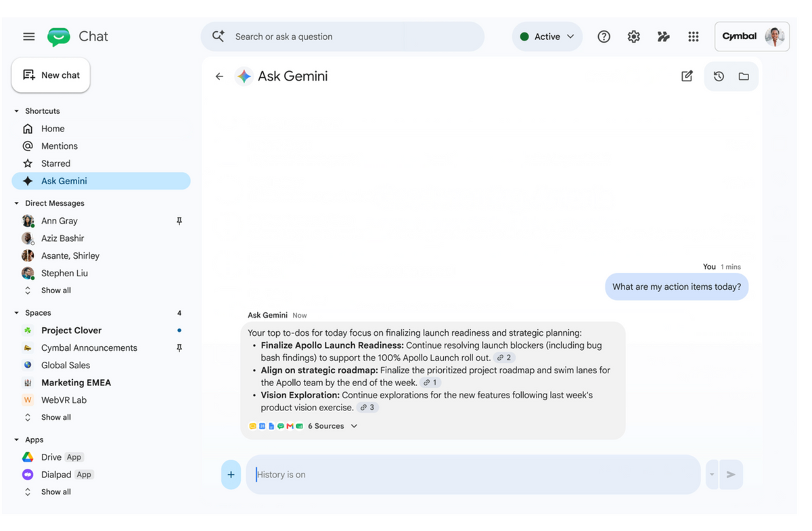The height and width of the screenshot is (531, 812).
Task: Click the WebVR Lab W icon
Action: point(28,400)
